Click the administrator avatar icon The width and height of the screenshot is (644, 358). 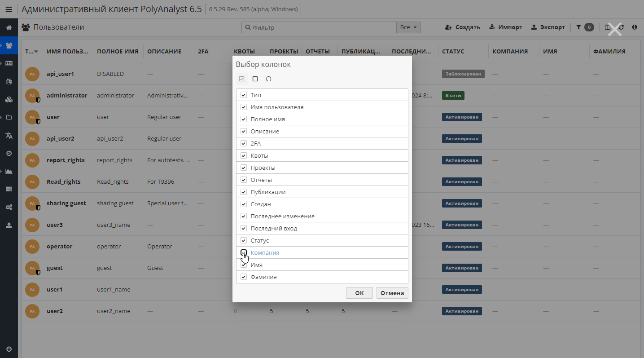[x=32, y=95]
